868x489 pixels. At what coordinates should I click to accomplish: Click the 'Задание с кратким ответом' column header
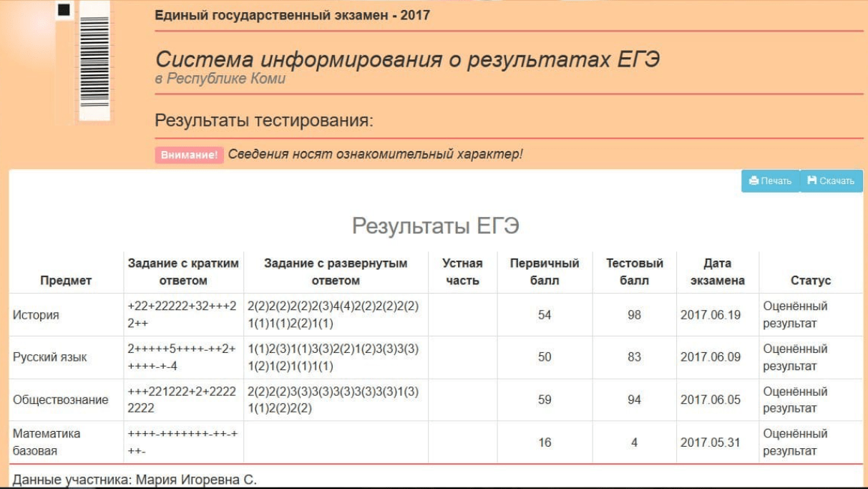click(x=183, y=272)
